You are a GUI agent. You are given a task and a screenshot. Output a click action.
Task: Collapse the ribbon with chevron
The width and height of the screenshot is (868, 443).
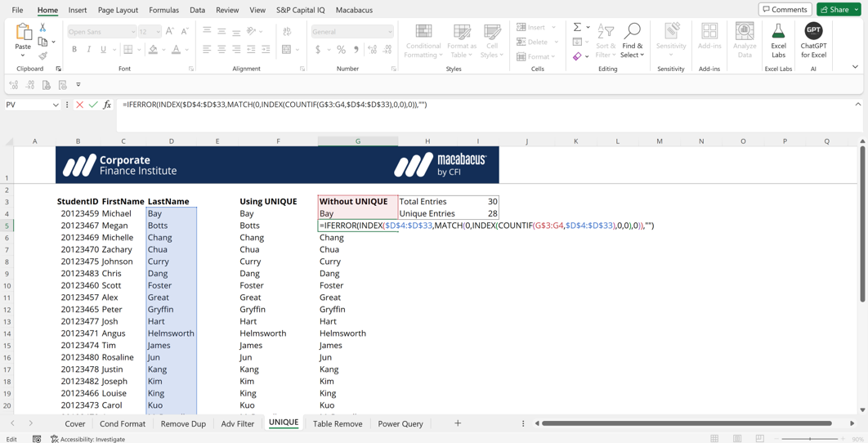point(855,67)
